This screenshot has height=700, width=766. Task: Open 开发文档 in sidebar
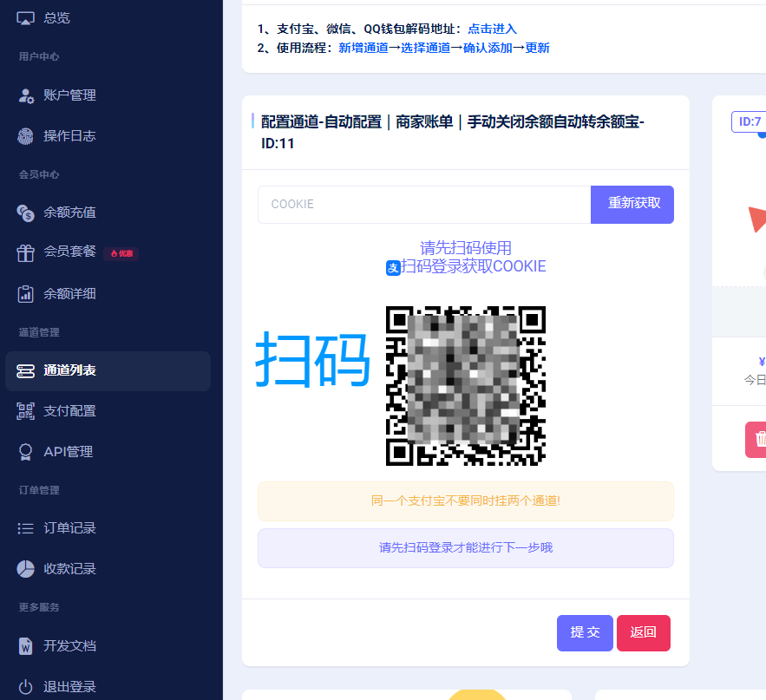pos(69,645)
